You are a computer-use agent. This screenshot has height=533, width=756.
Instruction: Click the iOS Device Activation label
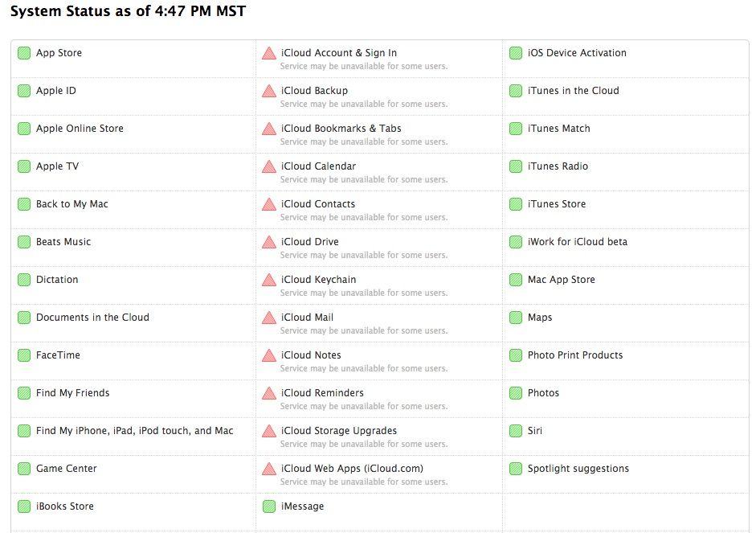pyautogui.click(x=577, y=53)
